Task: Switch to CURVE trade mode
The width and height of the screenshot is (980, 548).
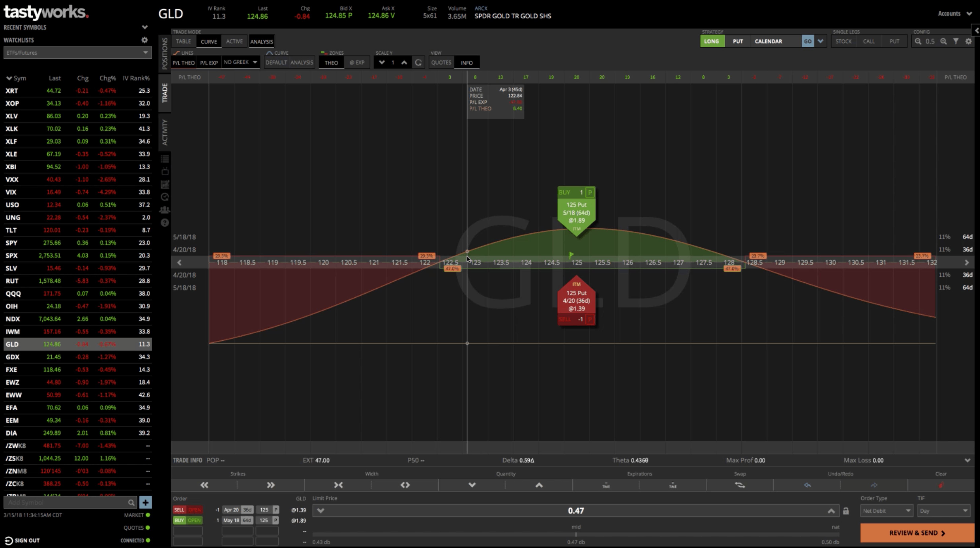Action: (209, 42)
